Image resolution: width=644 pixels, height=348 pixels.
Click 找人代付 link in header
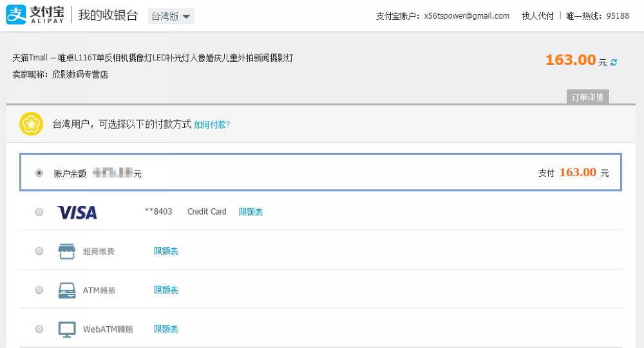tap(538, 16)
